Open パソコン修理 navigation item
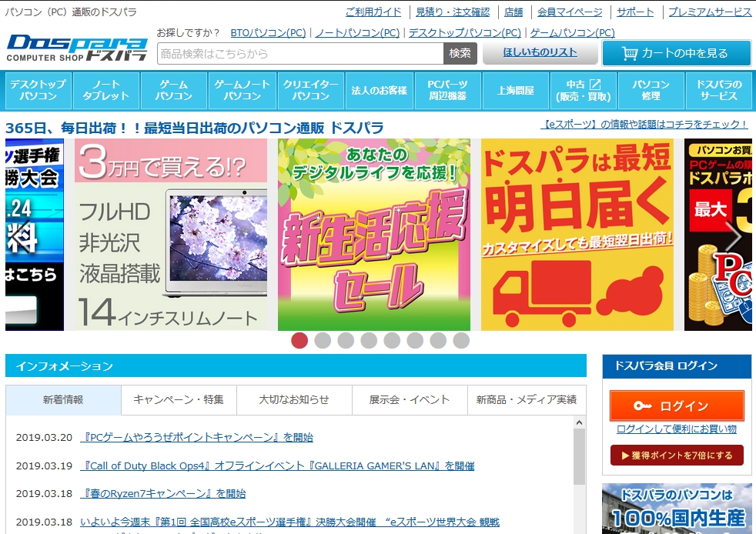The width and height of the screenshot is (756, 534). click(651, 90)
